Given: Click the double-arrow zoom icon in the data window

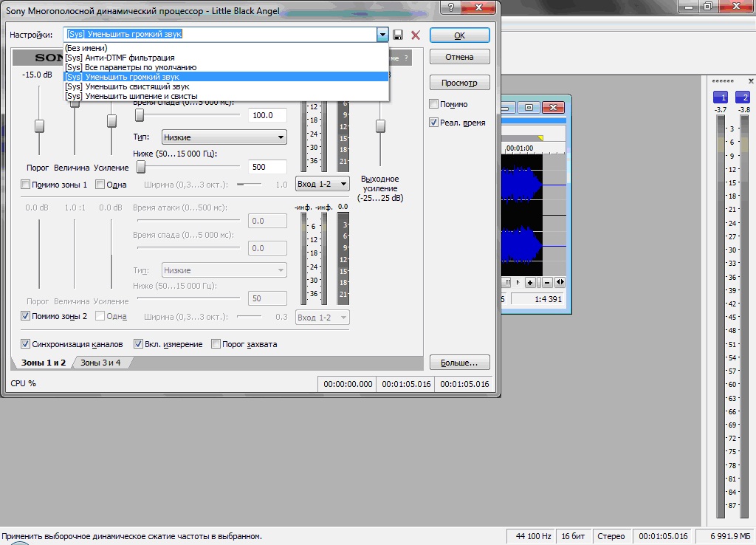Looking at the screenshot, I should 560,282.
